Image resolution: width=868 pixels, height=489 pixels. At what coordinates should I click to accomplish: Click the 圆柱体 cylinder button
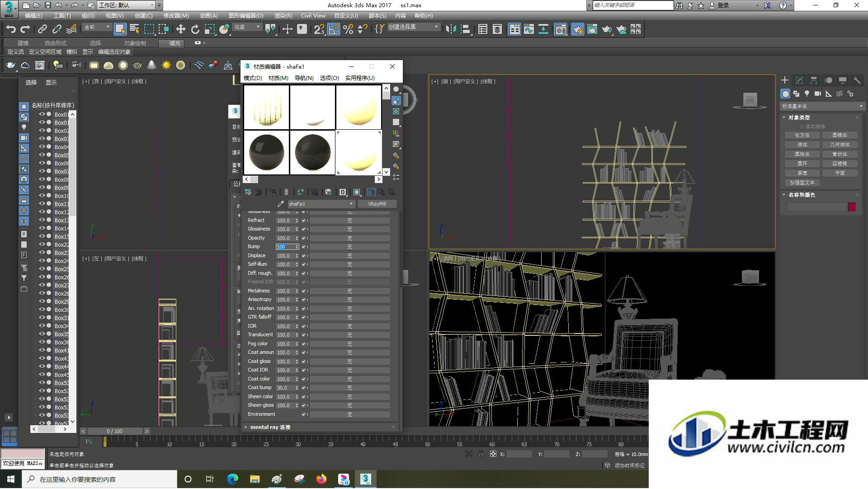pos(802,154)
